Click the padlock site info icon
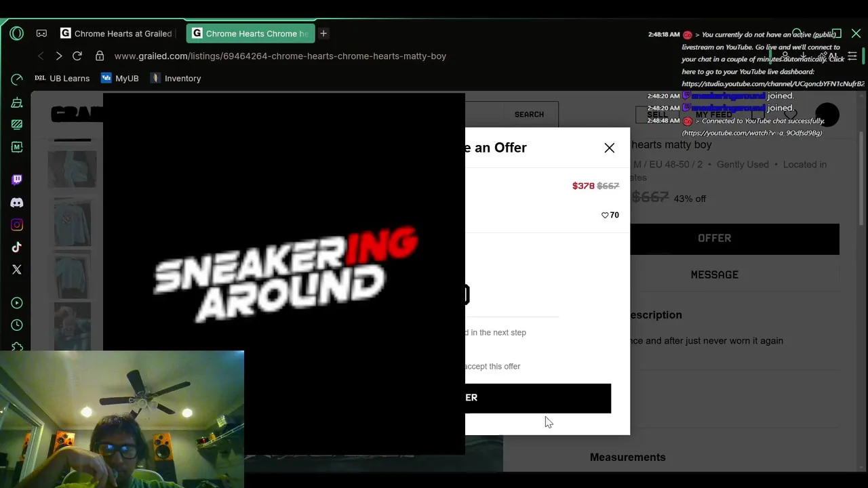 point(100,56)
